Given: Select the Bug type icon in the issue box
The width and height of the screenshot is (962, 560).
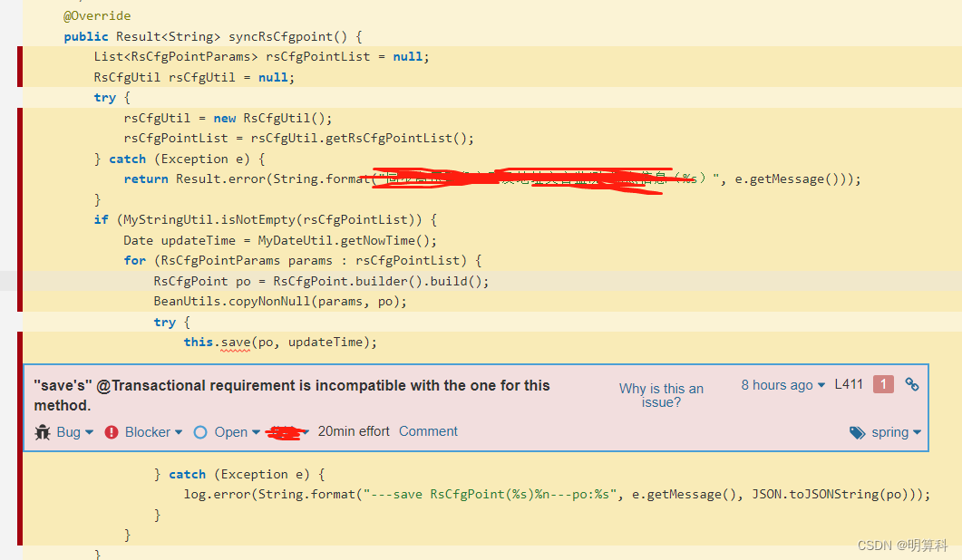Looking at the screenshot, I should point(43,431).
